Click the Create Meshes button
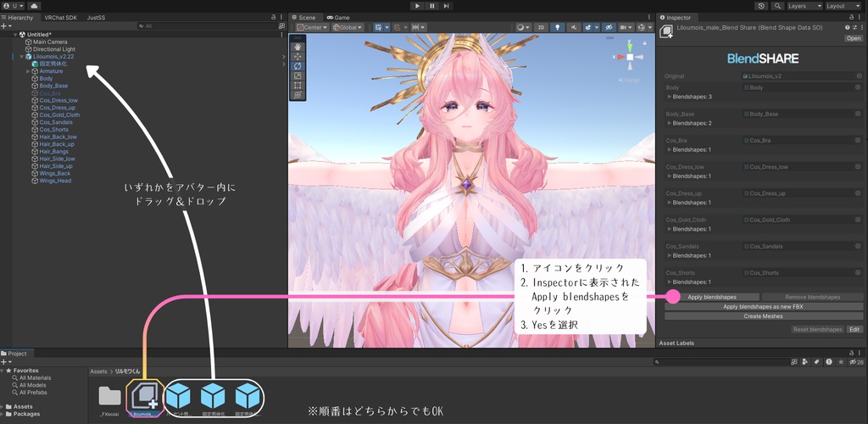 click(x=764, y=316)
